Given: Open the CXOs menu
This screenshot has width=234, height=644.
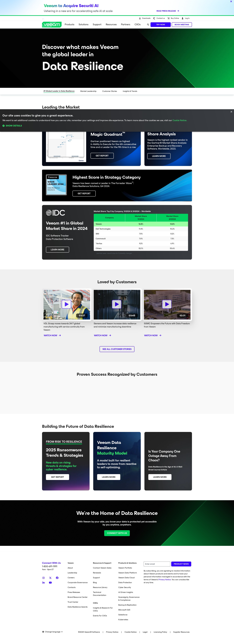Looking at the screenshot, I should (x=137, y=25).
